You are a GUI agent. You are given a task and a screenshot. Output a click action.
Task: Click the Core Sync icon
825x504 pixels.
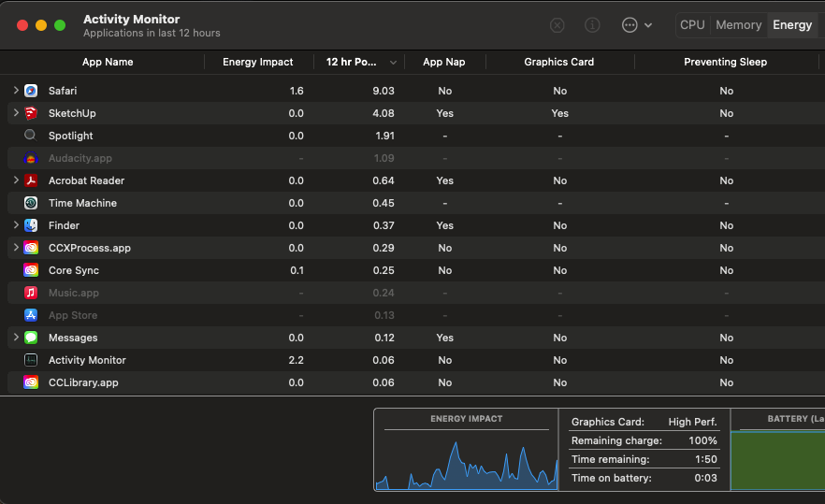[x=31, y=270]
